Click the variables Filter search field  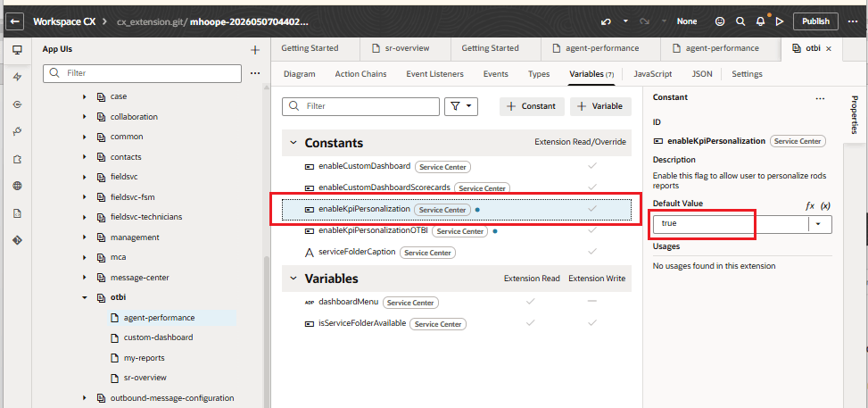pyautogui.click(x=361, y=106)
